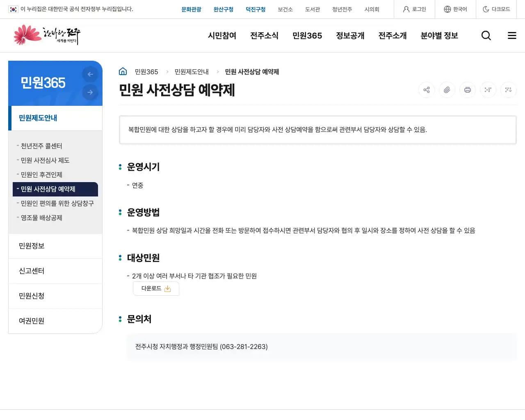
Task: Expand the 민원정보 sidebar section
Action: pos(55,246)
